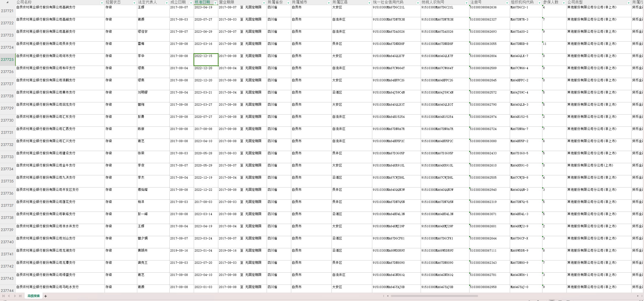Select approval date cell 2023-06-29
This screenshot has width=644, height=301.
(x=206, y=35)
